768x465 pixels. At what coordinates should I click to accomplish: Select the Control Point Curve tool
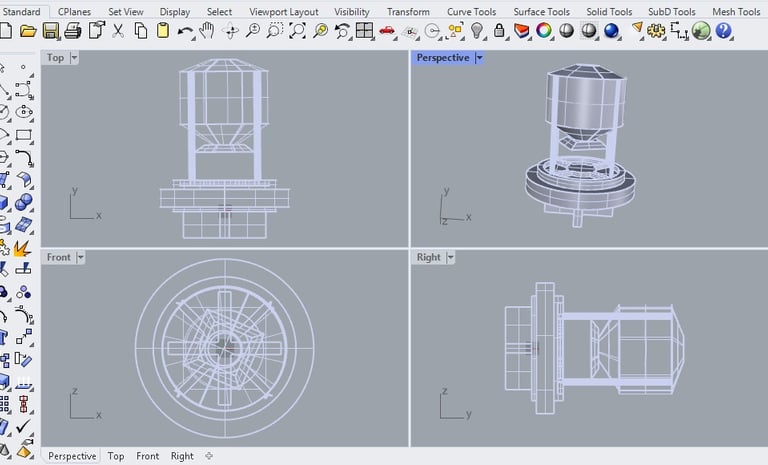24,90
